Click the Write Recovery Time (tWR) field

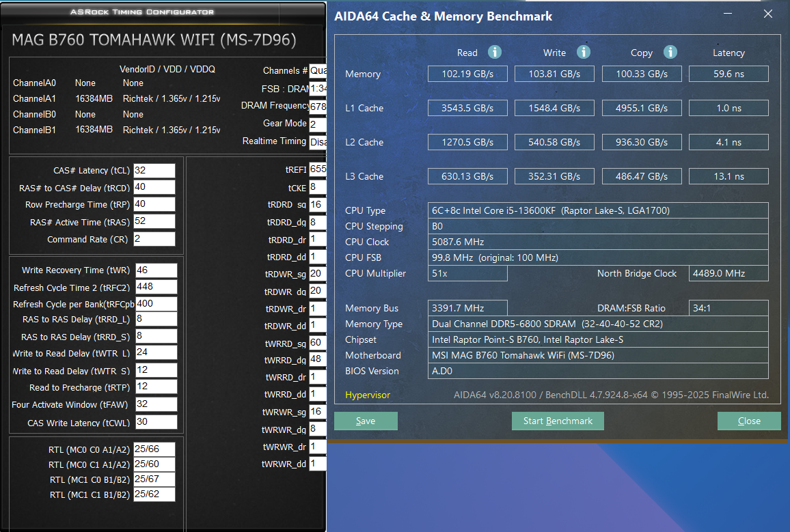point(156,270)
